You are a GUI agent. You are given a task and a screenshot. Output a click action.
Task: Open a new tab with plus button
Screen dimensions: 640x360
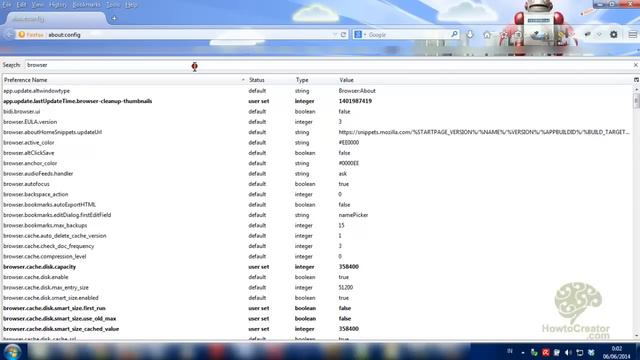pos(114,18)
